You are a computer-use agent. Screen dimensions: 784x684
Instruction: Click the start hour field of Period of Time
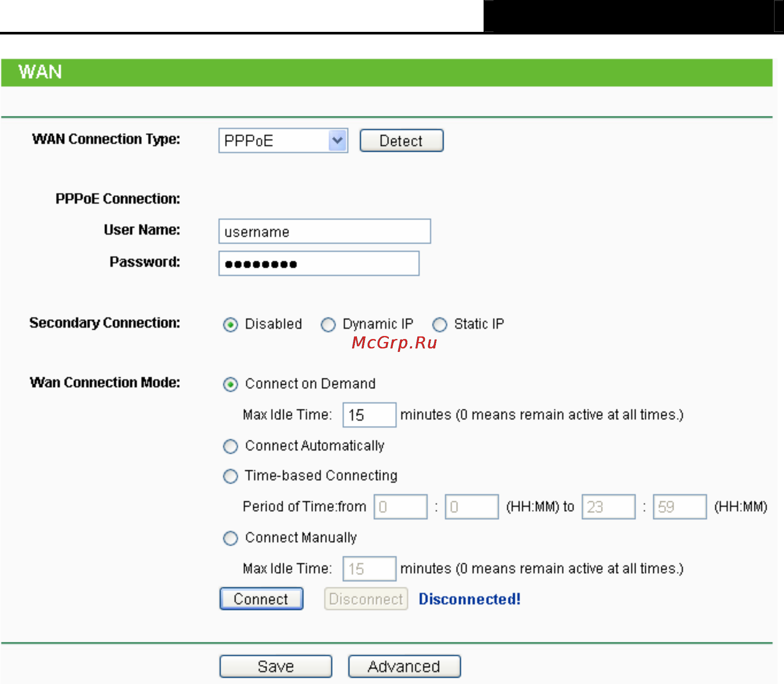pos(400,507)
